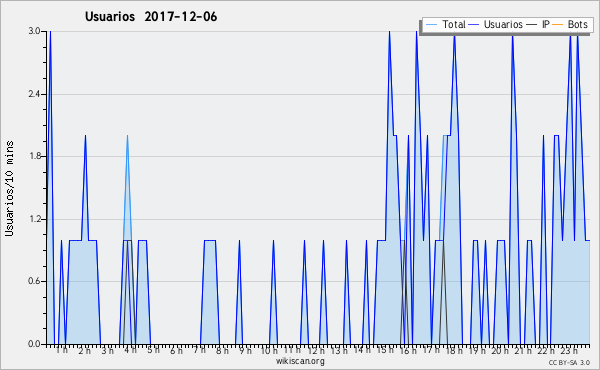Click the '1.2' y-axis value

pyautogui.click(x=34, y=219)
